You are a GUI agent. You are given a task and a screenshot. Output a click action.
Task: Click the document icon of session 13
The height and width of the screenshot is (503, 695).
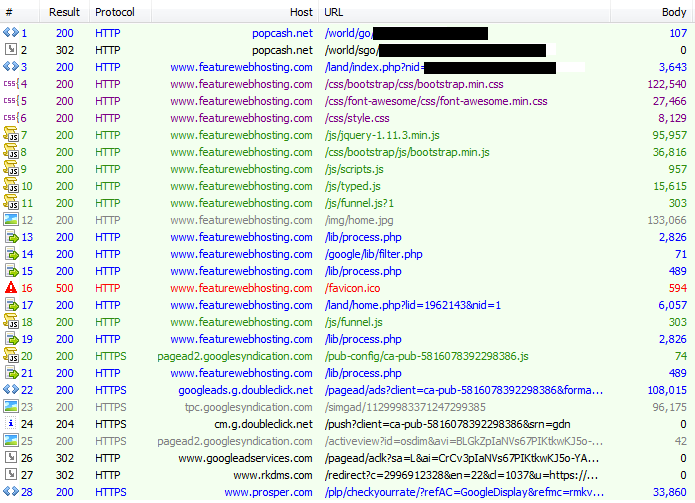(x=12, y=237)
